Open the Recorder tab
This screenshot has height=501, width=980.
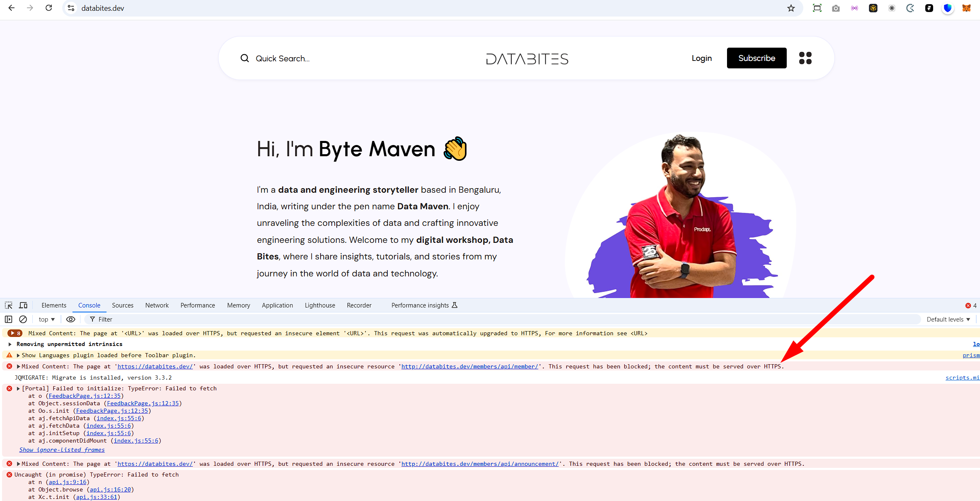pyautogui.click(x=359, y=305)
